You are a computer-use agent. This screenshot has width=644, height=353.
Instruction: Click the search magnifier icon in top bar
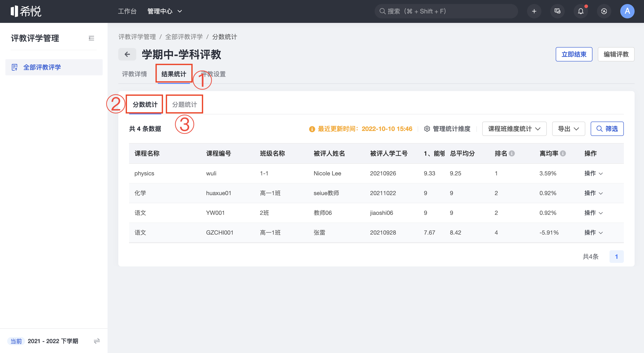382,11
